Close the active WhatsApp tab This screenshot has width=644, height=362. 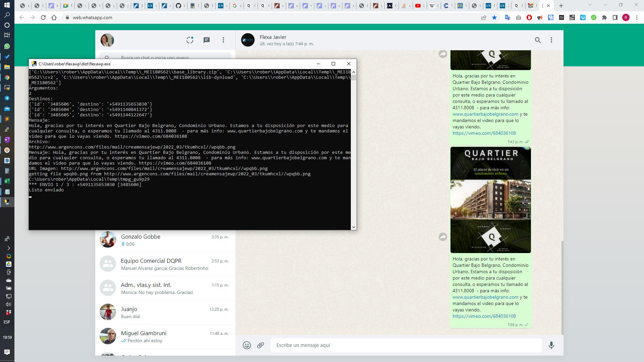548,6
